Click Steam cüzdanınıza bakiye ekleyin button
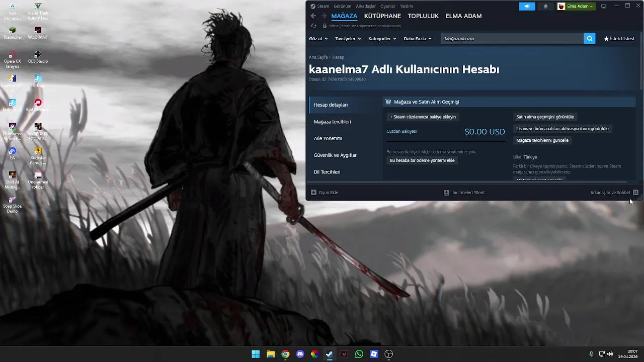The width and height of the screenshot is (644, 362). tap(423, 117)
